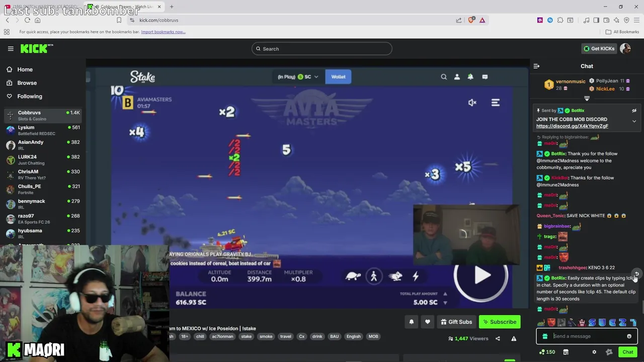Expand the pinned message chevron
644x362 pixels.
[x=634, y=121]
